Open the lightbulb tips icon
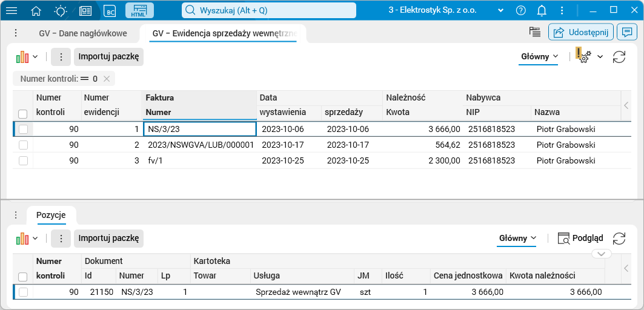Screen dimensions: 644x310 [x=61, y=11]
